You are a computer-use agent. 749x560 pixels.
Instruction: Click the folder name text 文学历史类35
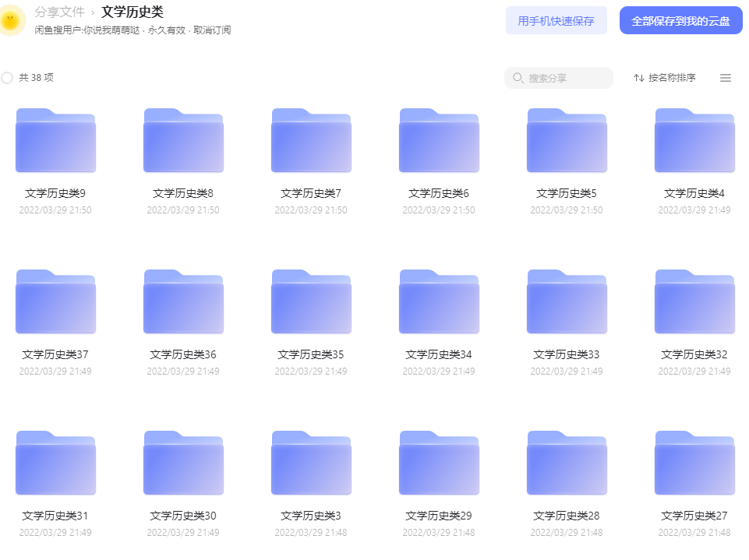pyautogui.click(x=311, y=354)
